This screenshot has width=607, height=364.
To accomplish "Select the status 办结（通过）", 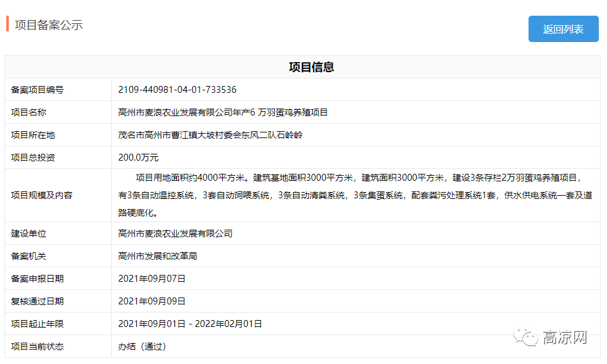I will tap(142, 346).
